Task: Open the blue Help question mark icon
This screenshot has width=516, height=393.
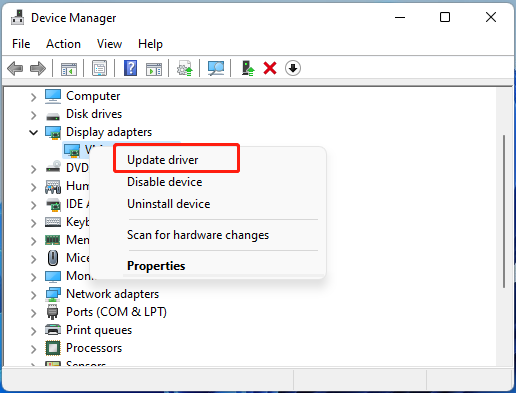Action: 130,68
